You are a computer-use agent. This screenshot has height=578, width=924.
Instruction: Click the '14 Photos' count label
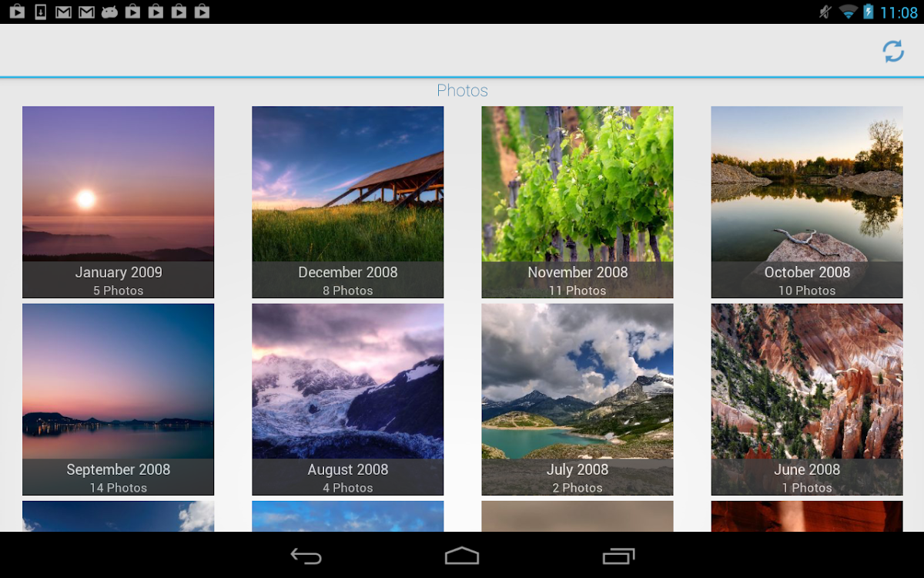point(119,488)
